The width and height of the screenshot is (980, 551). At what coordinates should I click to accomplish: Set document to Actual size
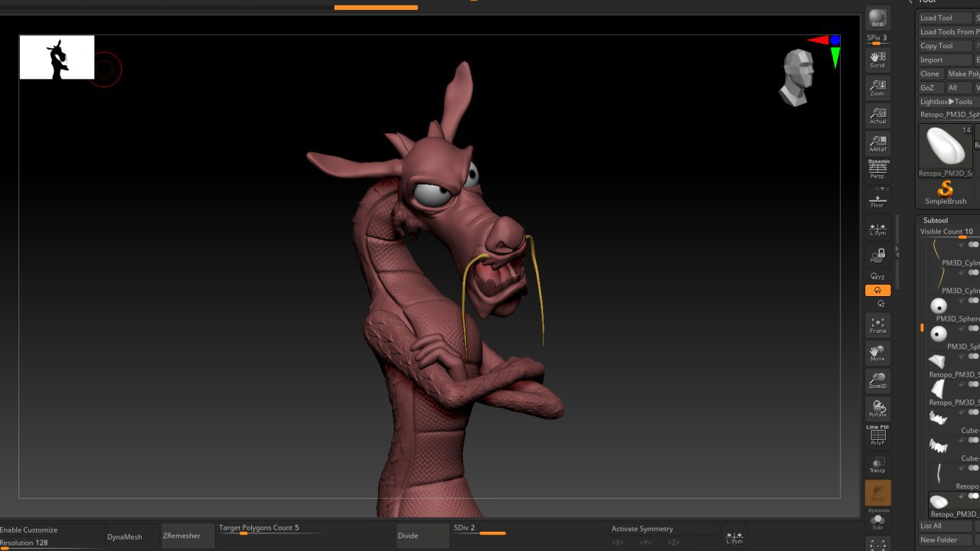(877, 116)
